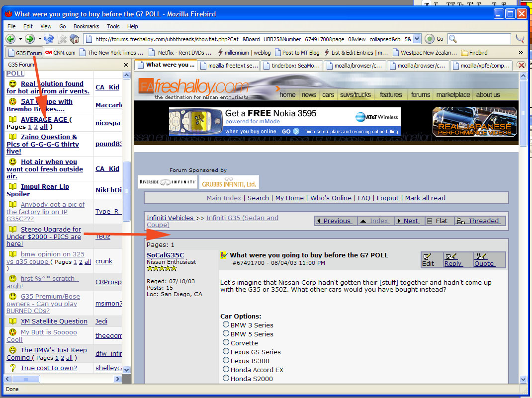The height and width of the screenshot is (398, 532).
Task: Open the URL bar history dropdown
Action: pos(417,39)
